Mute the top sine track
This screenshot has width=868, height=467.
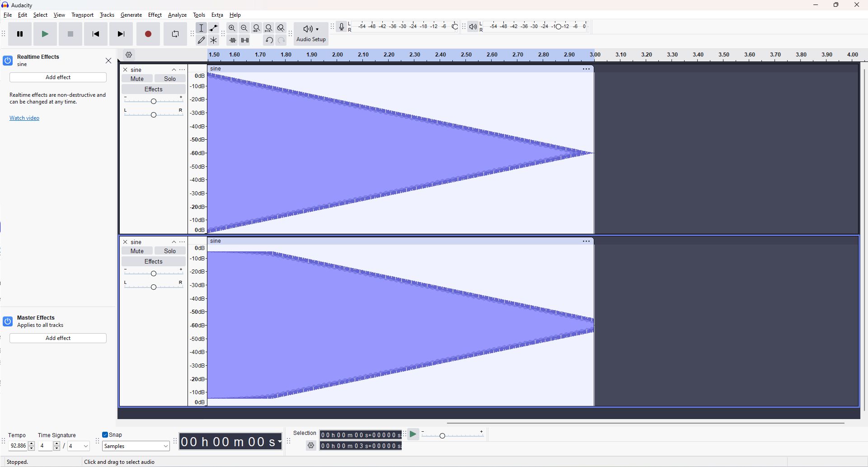coord(137,78)
